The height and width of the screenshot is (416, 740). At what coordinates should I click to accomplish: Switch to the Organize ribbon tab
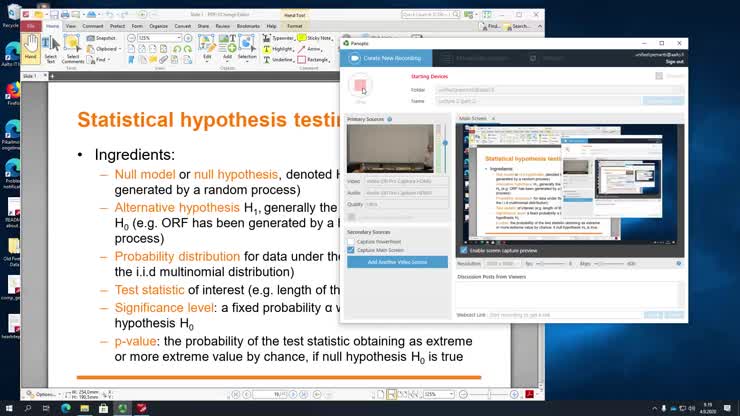point(158,26)
